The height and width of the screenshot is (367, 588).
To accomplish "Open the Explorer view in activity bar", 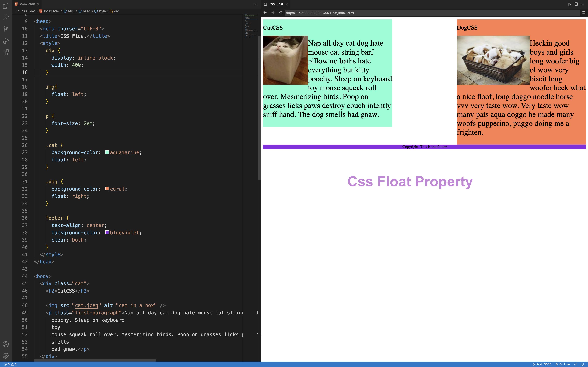I will (x=6, y=6).
